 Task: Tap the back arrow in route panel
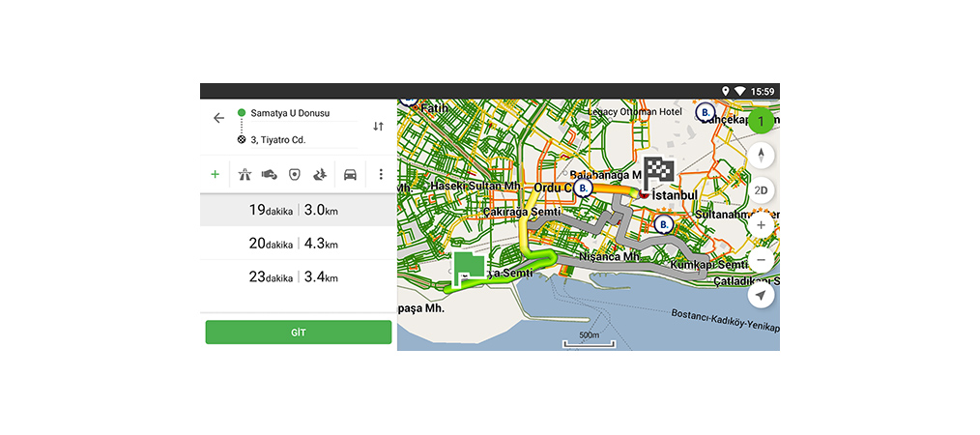click(218, 118)
